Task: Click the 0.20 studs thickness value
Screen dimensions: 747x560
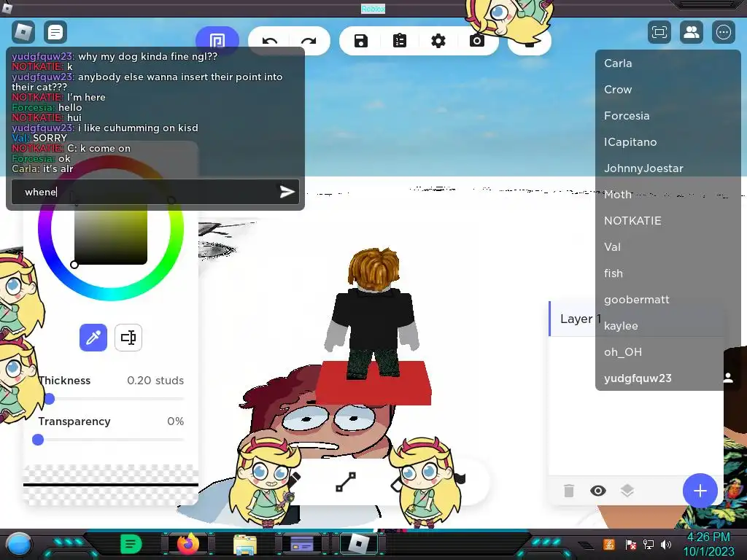Action: coord(155,381)
